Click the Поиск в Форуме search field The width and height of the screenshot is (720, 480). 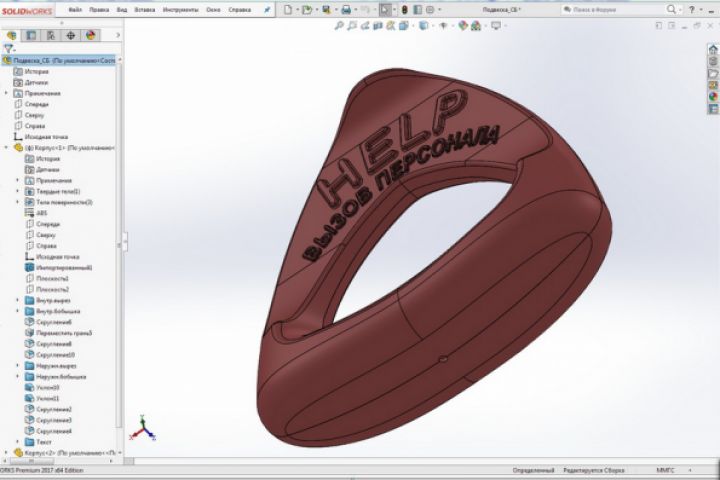tap(613, 9)
